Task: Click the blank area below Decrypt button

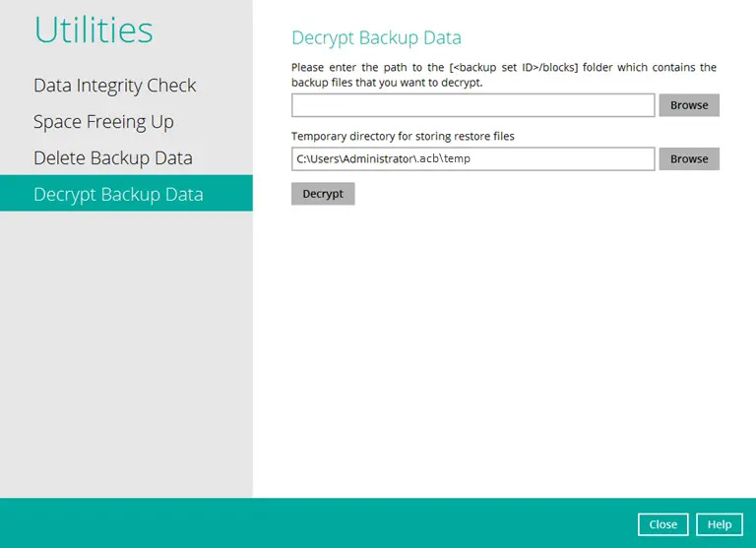Action: tap(502, 344)
